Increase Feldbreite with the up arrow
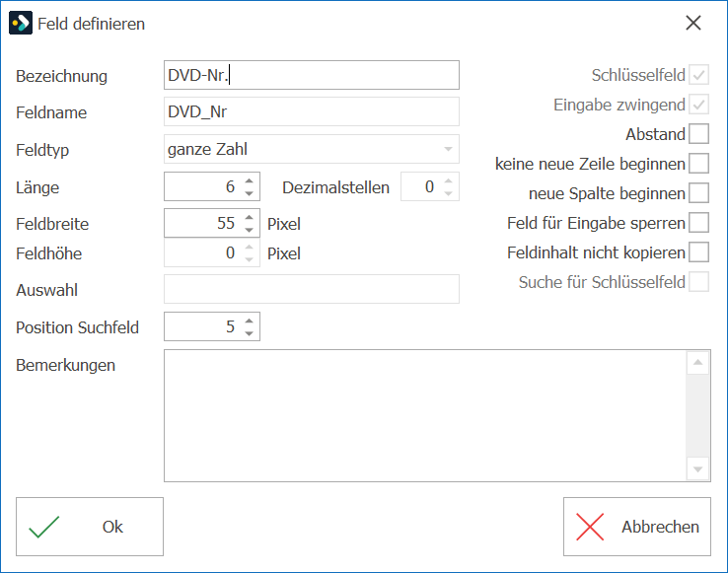Viewport: 728px width, 573px height. (250, 217)
